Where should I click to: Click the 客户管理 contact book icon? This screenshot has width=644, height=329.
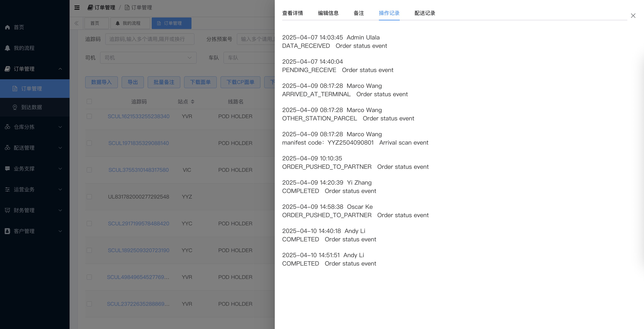(7, 231)
